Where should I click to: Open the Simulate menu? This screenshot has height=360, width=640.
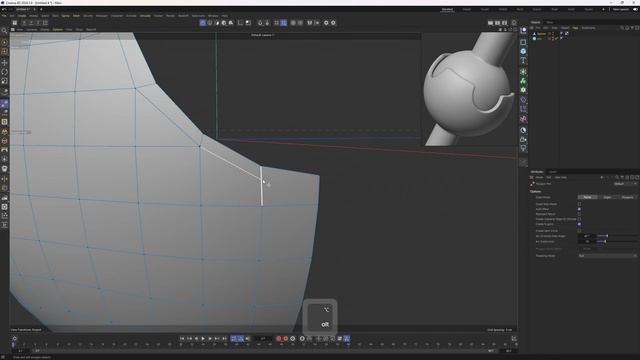pyautogui.click(x=145, y=16)
